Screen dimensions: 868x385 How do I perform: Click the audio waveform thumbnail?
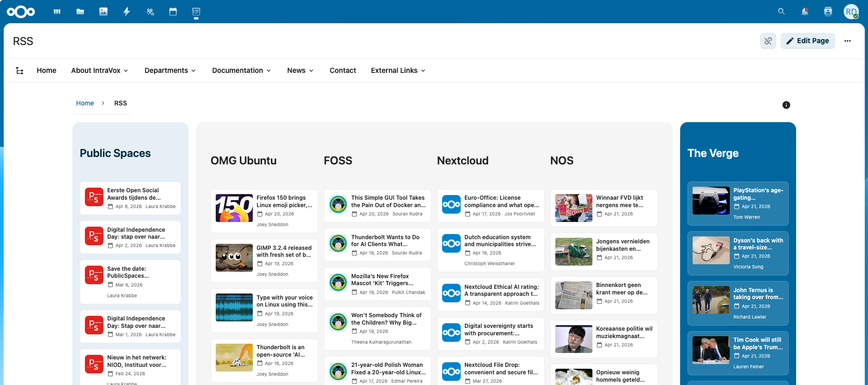(234, 307)
